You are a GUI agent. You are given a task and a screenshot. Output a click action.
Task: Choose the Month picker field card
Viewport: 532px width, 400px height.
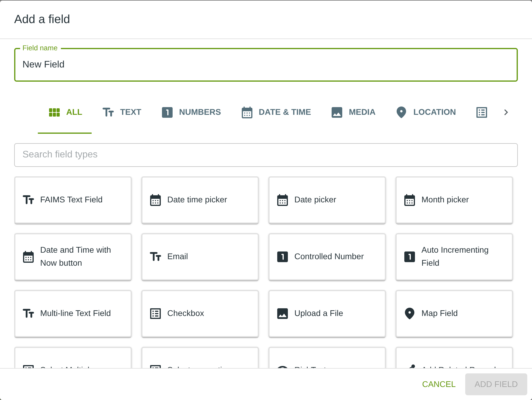point(454,200)
